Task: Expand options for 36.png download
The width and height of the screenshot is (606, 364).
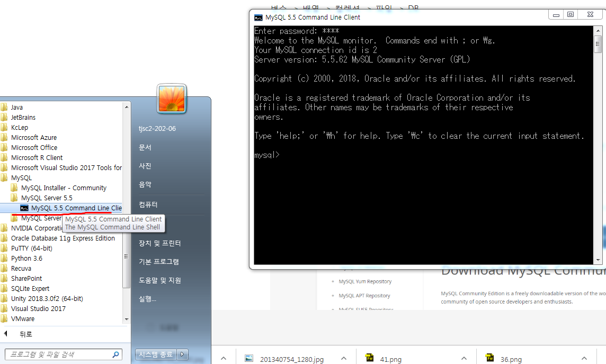Action: tap(584, 359)
